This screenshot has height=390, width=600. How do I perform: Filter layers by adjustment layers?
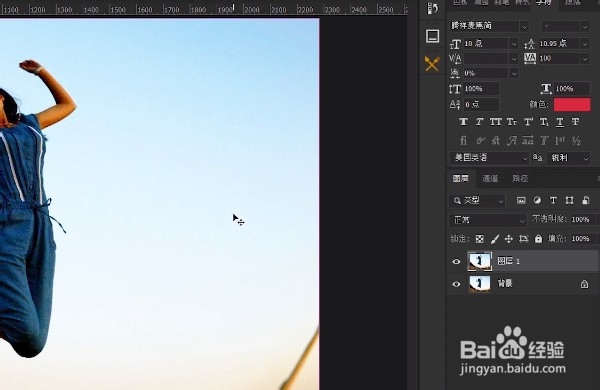(x=537, y=200)
